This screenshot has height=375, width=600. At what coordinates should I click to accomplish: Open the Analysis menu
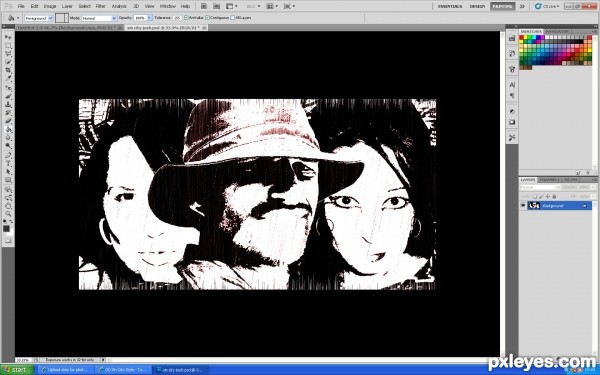(x=119, y=6)
